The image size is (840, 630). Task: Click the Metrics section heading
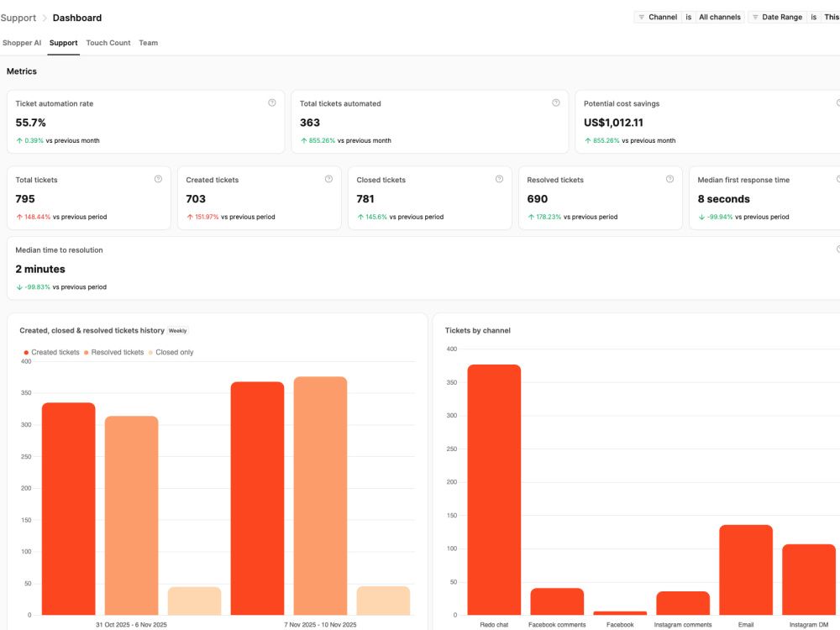coord(22,71)
